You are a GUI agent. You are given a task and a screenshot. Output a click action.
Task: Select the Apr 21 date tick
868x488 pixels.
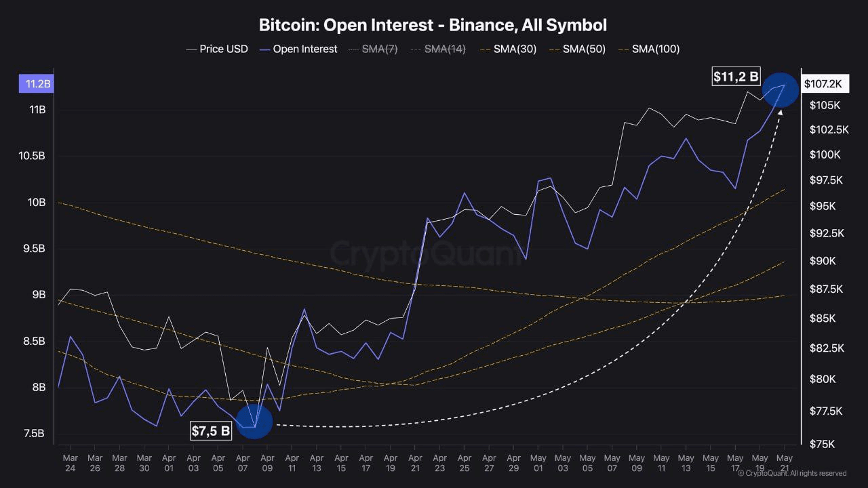415,463
